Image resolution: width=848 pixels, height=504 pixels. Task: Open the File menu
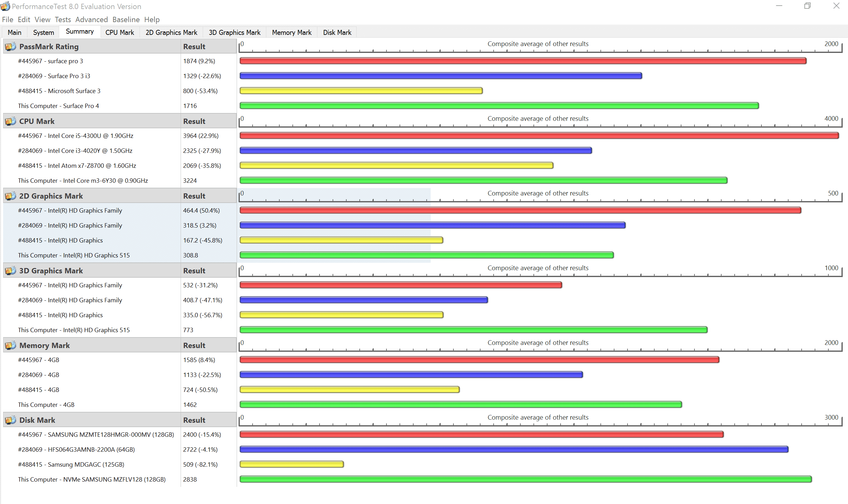point(7,20)
